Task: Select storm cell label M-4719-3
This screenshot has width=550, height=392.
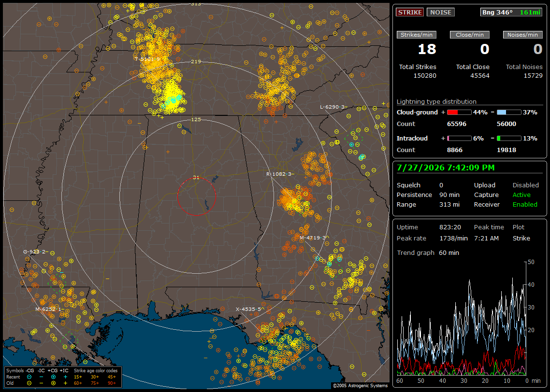Action: (x=313, y=238)
